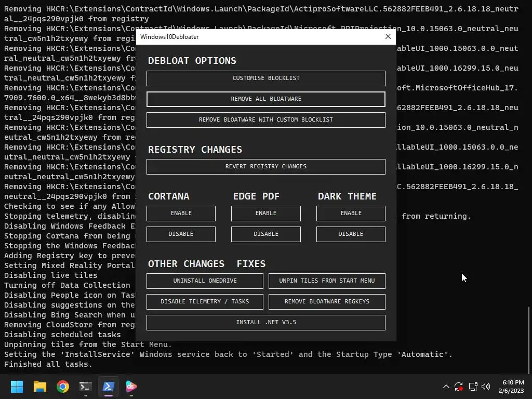
Task: Switch to the PowerShell taskbar icon
Action: tap(109, 387)
